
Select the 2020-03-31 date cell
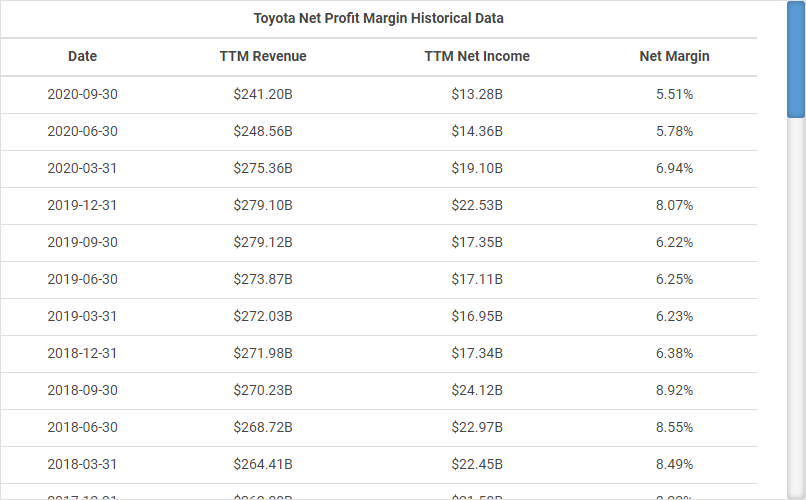(82, 169)
